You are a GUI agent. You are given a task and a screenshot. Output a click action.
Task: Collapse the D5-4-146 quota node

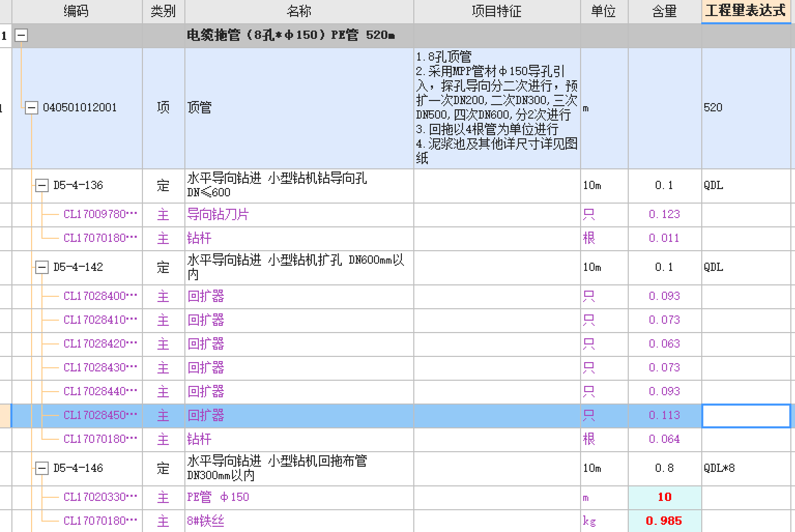click(x=42, y=468)
